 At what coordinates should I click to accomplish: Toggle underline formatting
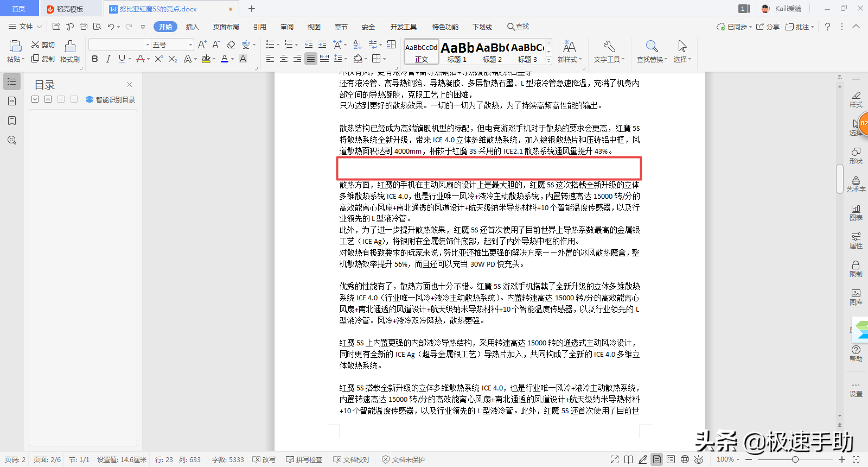click(122, 59)
